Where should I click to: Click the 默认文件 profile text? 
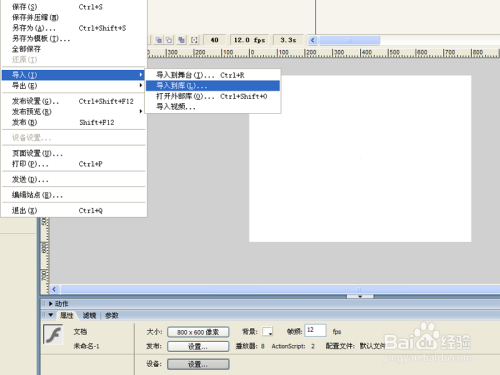click(x=372, y=346)
